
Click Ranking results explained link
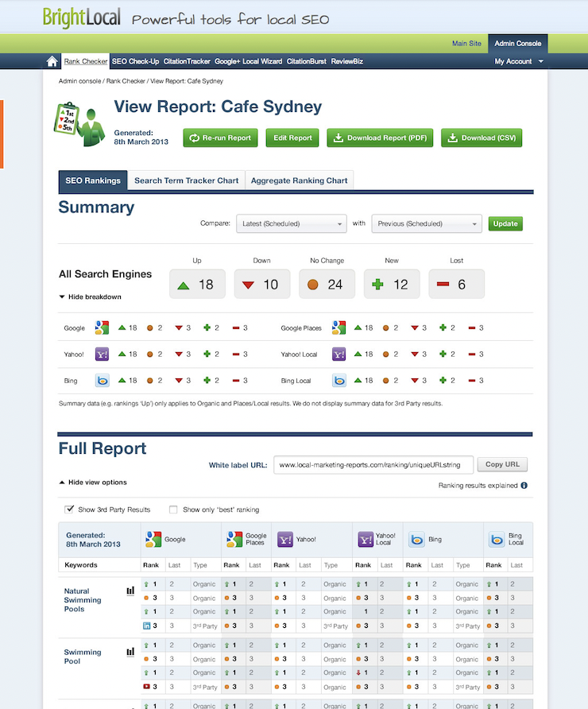[478, 485]
